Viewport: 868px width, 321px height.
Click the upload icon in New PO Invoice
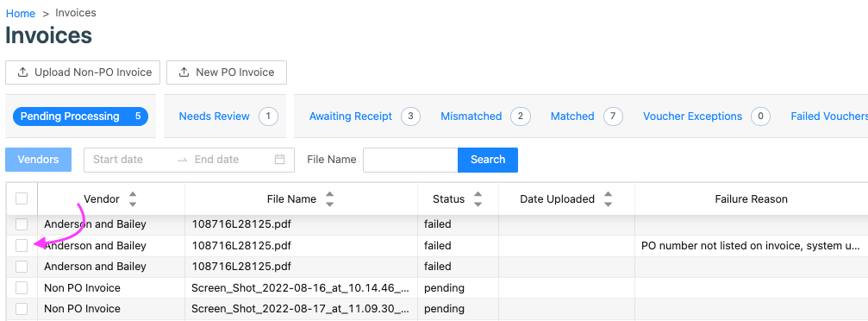pyautogui.click(x=184, y=72)
